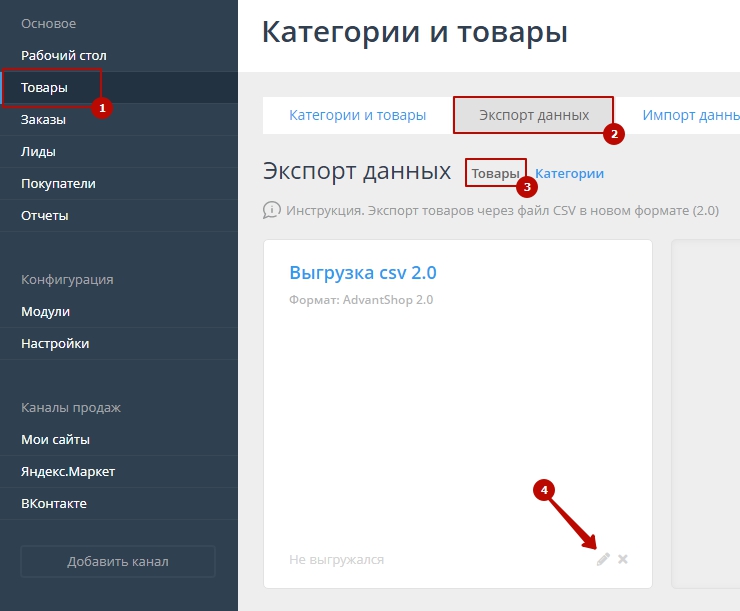The image size is (740, 611).
Task: Delete the Выгрузка csv 2.0 export via X icon
Action: (623, 559)
